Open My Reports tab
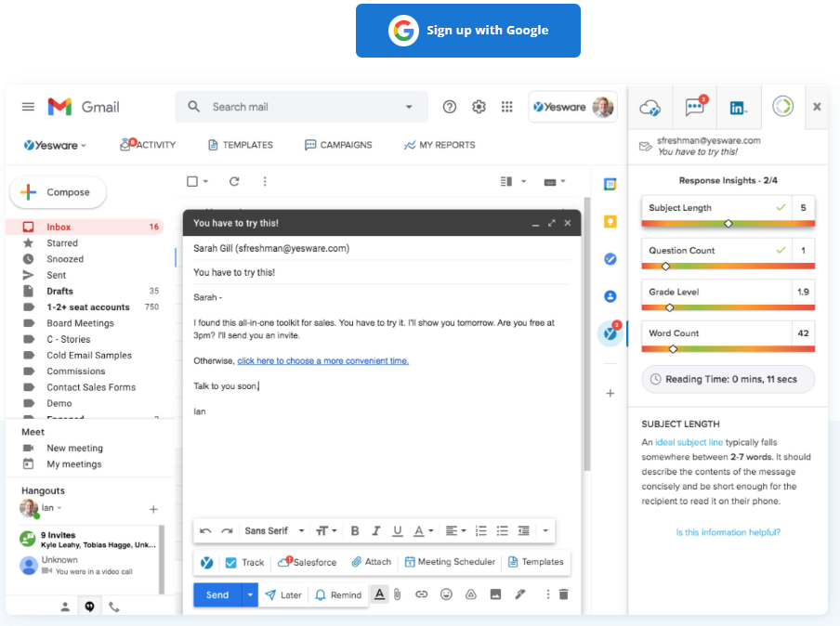The height and width of the screenshot is (626, 840). coord(440,145)
